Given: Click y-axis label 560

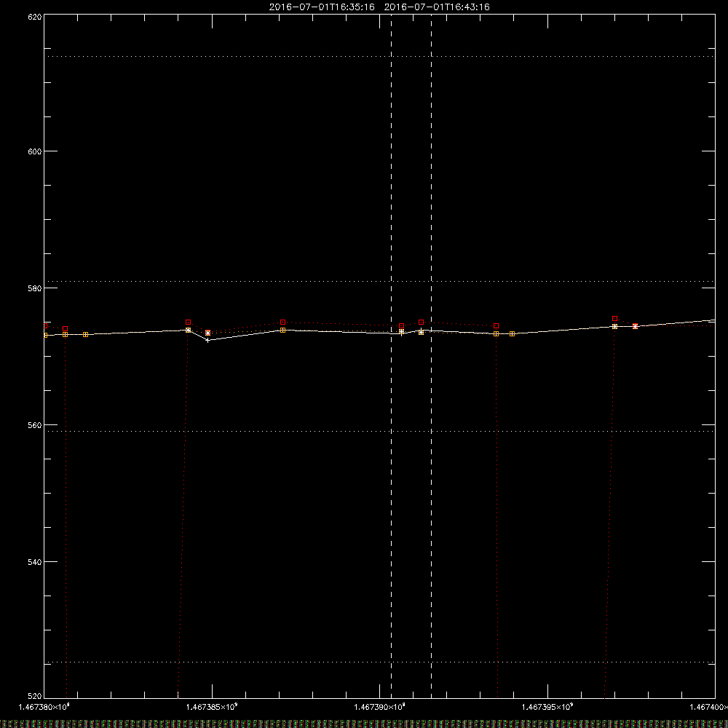Looking at the screenshot, I should click(x=35, y=425).
